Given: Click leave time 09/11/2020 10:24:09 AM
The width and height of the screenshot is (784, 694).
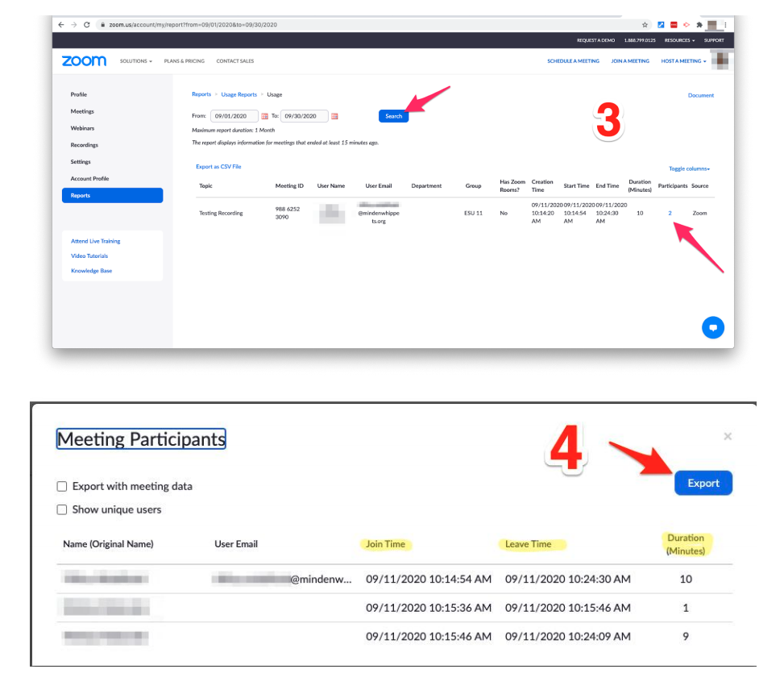Looking at the screenshot, I should click(567, 637).
